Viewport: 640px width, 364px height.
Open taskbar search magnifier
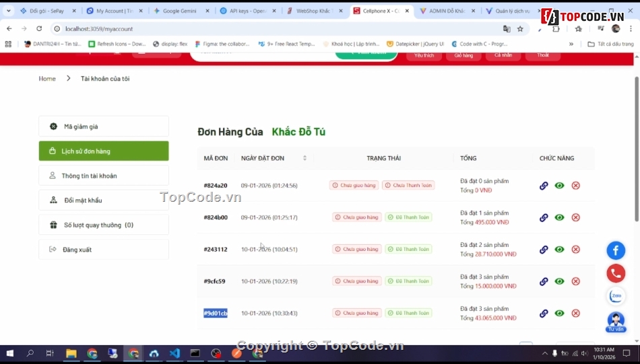pyautogui.click(x=30, y=353)
